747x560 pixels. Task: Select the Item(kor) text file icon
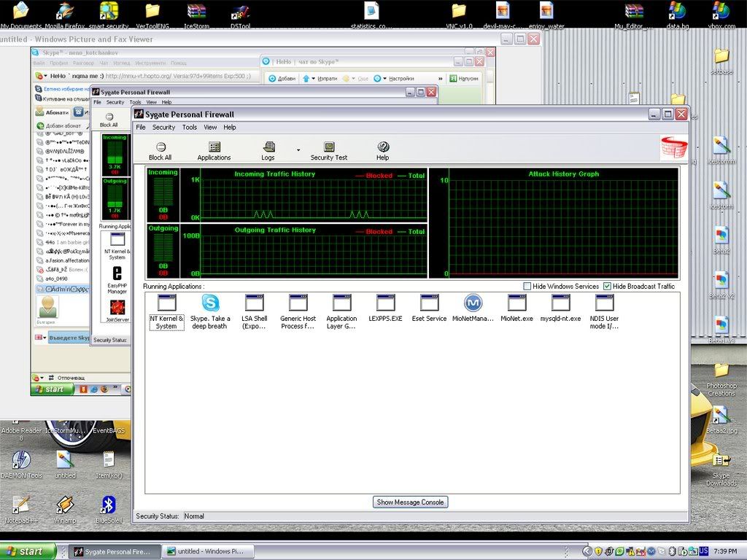click(x=109, y=464)
